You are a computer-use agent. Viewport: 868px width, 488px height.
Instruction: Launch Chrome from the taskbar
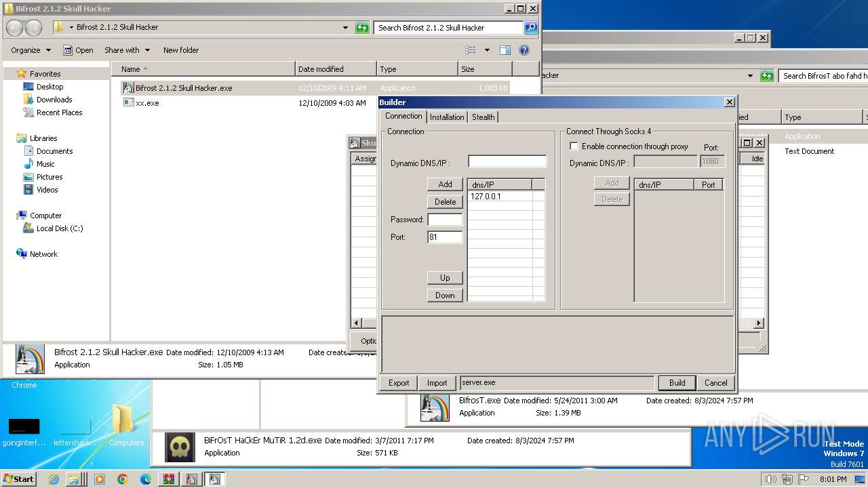(123, 479)
